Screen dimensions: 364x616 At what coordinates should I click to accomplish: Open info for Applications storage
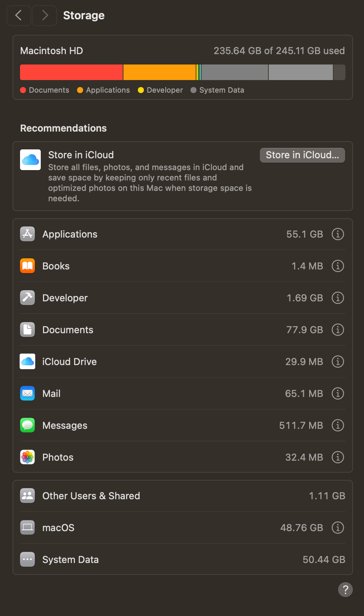point(338,234)
